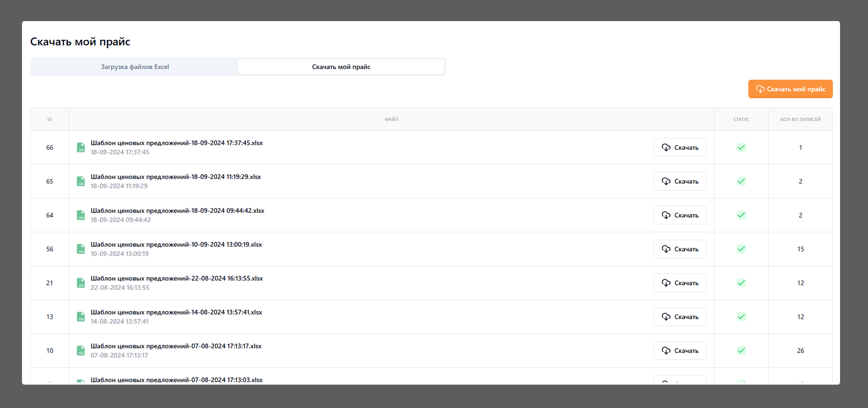
Task: Click the ID cell showing 64
Action: pyautogui.click(x=49, y=215)
